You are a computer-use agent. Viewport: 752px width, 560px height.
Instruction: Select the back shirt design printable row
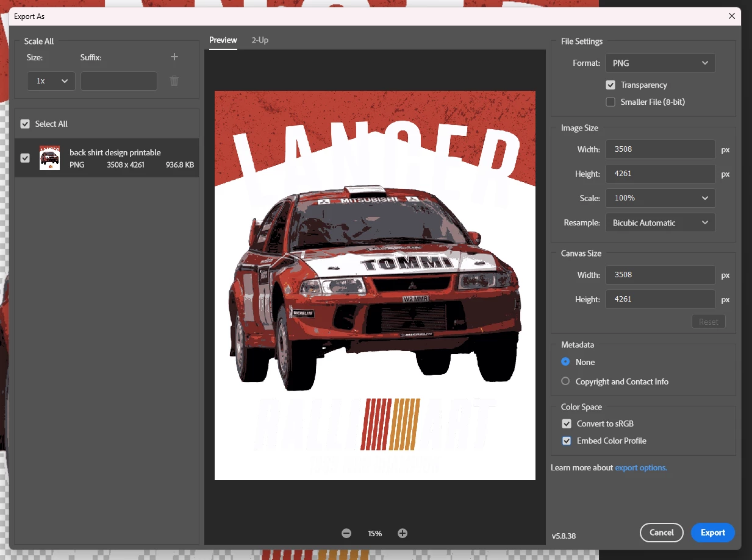coord(107,158)
